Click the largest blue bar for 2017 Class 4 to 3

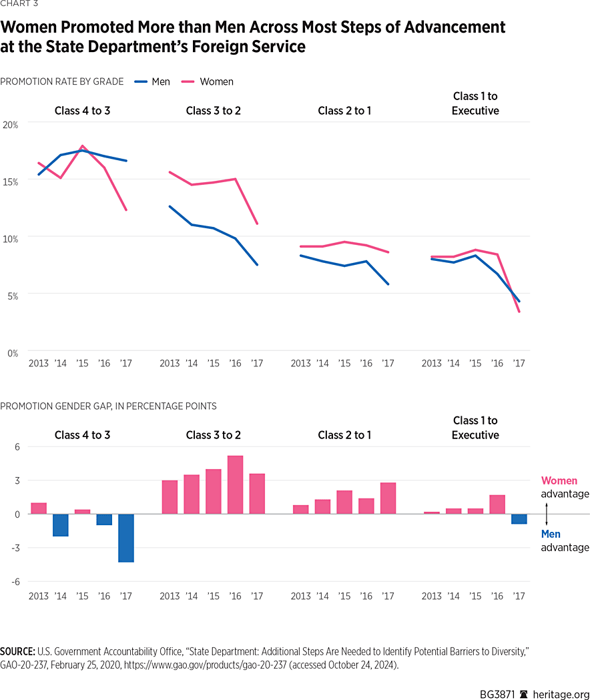click(125, 537)
